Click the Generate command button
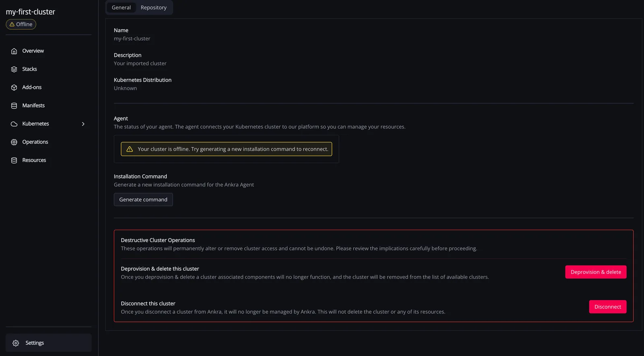 [143, 200]
